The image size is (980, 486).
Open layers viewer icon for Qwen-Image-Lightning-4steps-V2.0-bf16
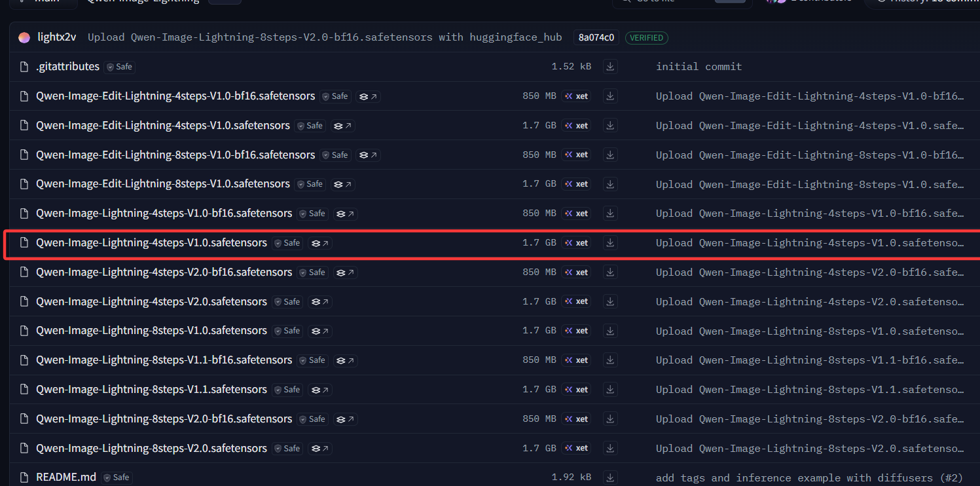(x=346, y=272)
